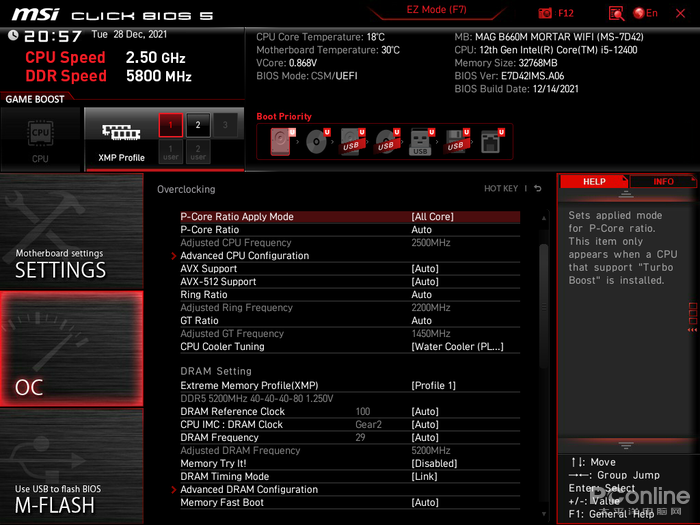700x525 pixels.
Task: Click the F12 screenshot camera icon
Action: [545, 13]
